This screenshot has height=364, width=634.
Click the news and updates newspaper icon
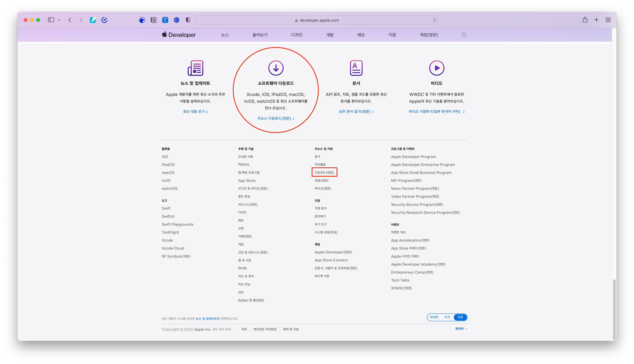coord(195,68)
